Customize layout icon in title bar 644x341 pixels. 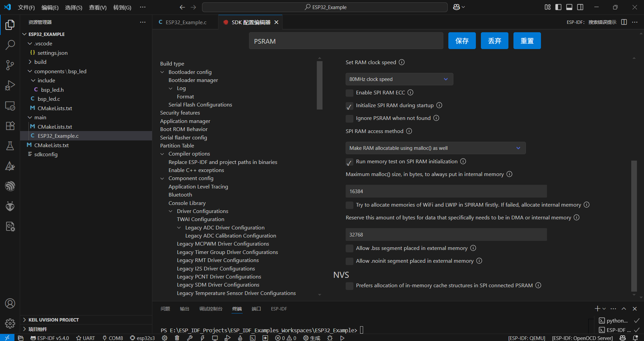[x=548, y=7]
